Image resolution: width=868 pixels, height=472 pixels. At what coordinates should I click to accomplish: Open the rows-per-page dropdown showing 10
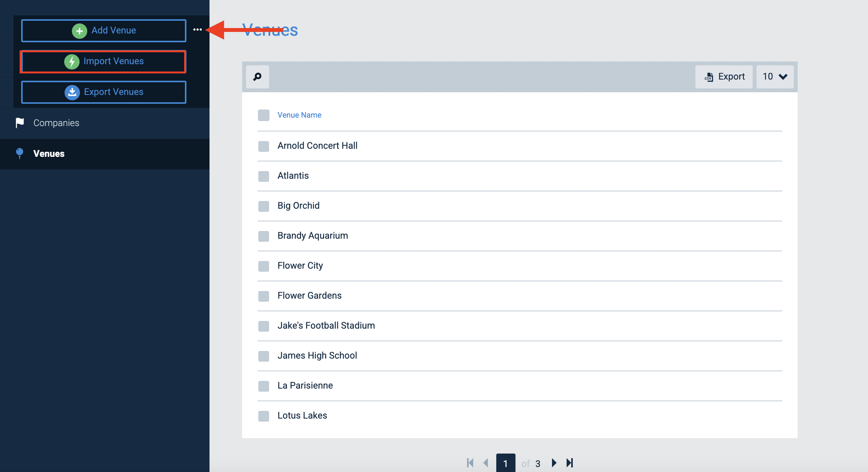[775, 77]
